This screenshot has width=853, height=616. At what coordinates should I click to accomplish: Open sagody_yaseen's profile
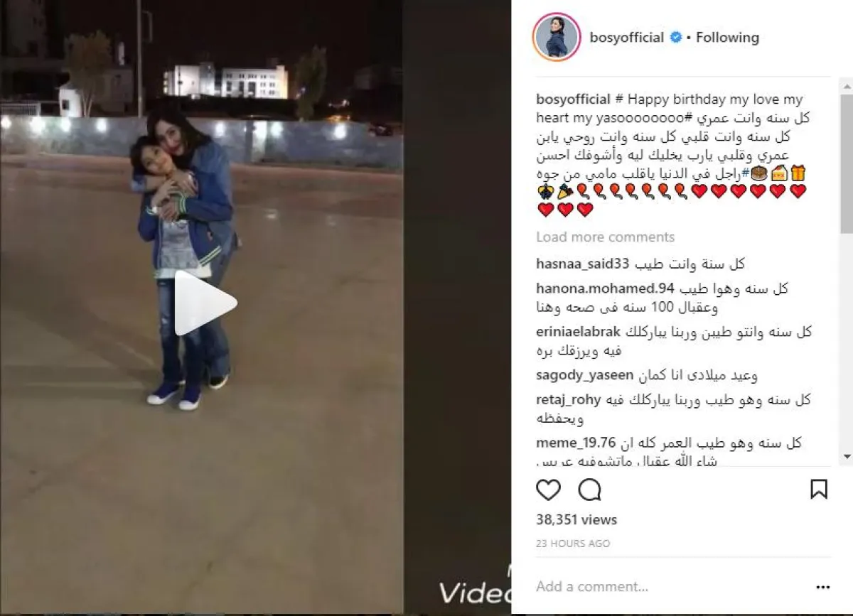(x=581, y=375)
